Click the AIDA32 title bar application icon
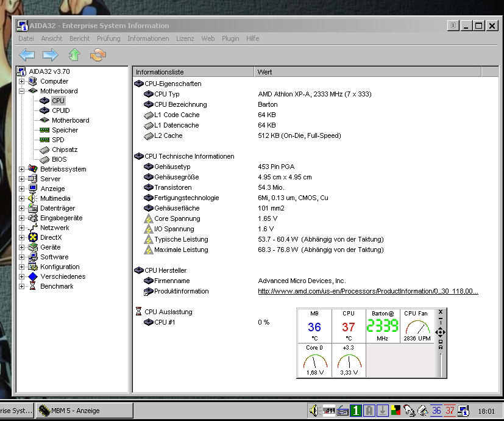The image size is (504, 421). pyautogui.click(x=23, y=26)
